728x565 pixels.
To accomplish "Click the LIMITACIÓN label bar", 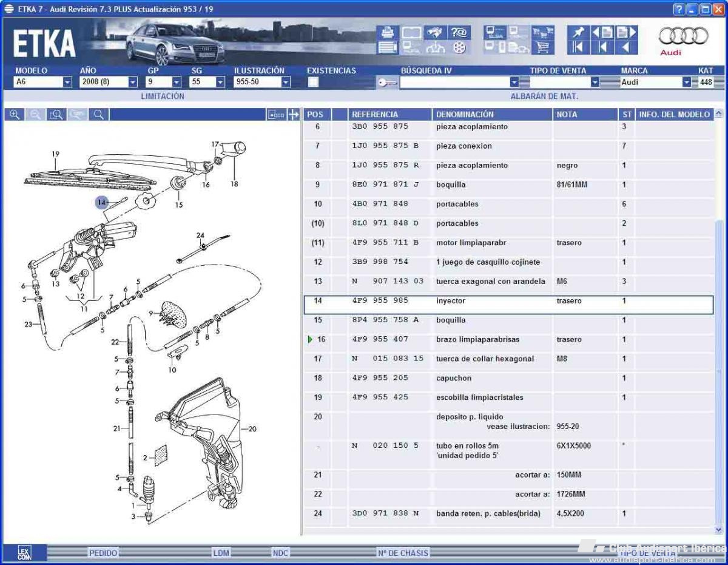I will pyautogui.click(x=163, y=96).
